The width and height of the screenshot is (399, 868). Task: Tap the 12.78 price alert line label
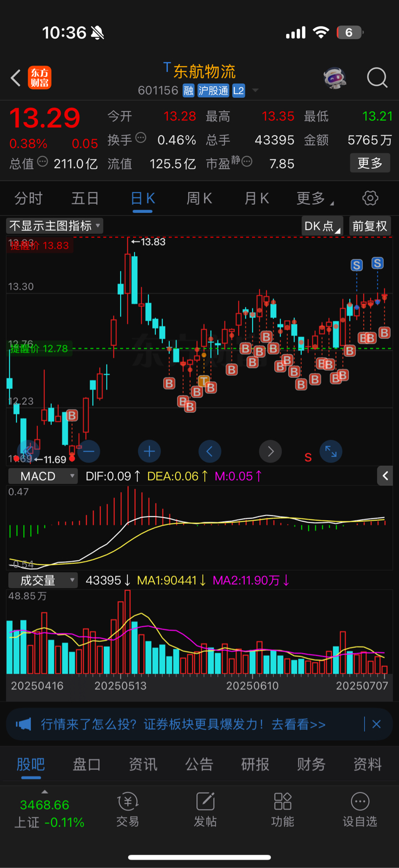tap(39, 349)
